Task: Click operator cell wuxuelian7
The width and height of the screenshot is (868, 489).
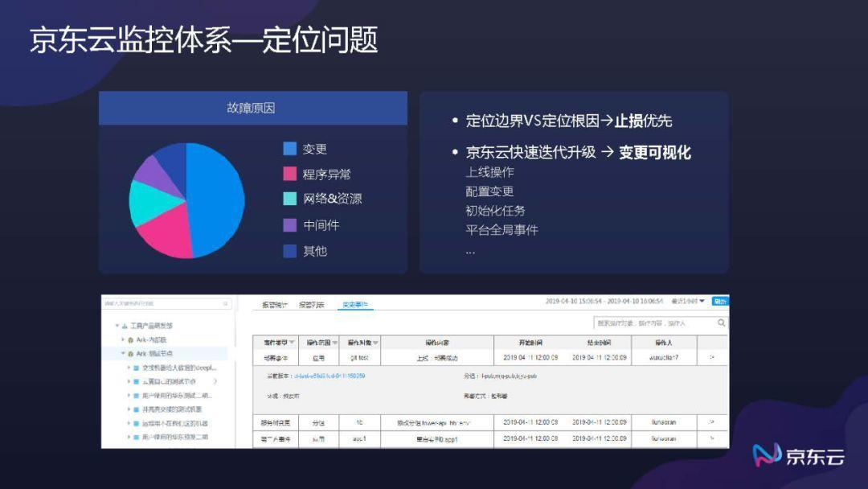Action: [664, 358]
